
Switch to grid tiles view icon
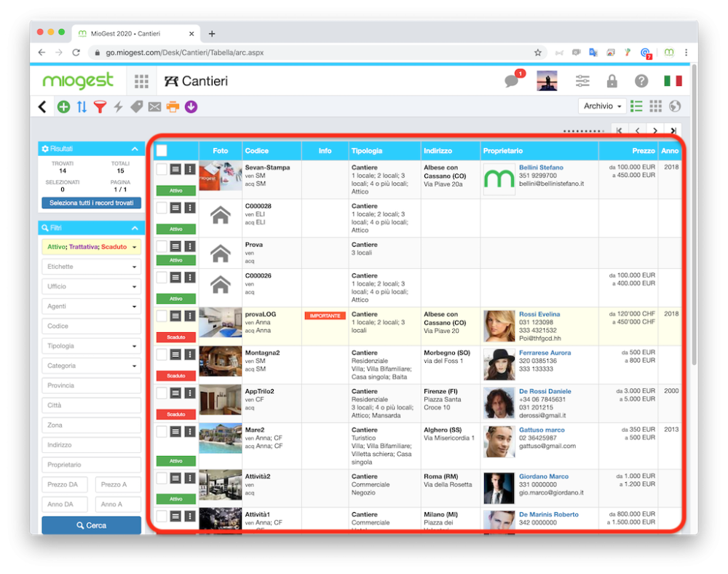point(655,106)
